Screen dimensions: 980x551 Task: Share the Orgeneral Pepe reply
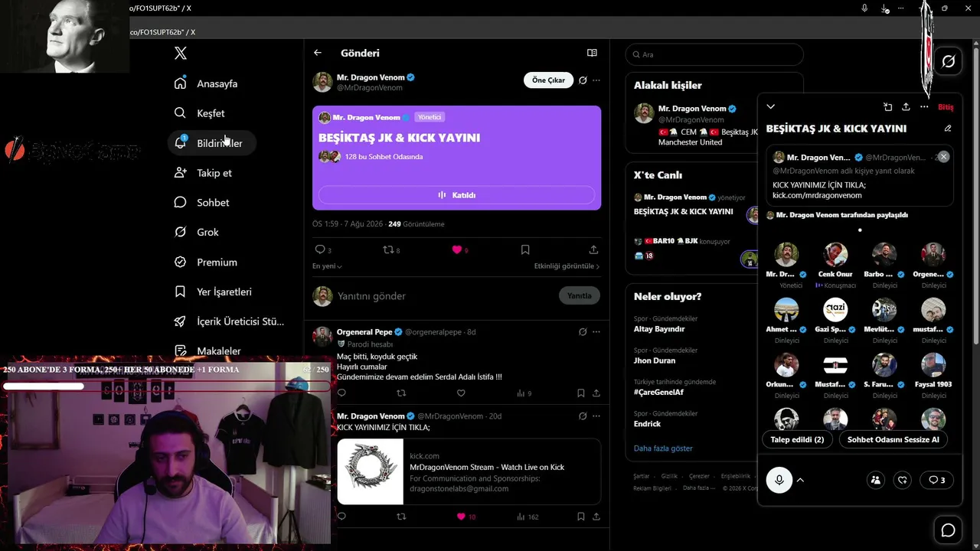pos(596,393)
